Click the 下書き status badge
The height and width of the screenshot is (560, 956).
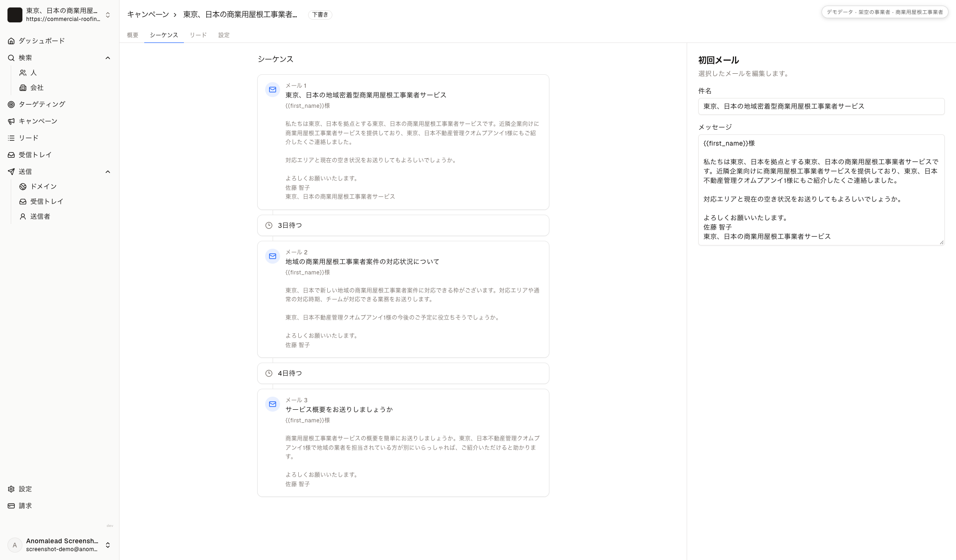tap(320, 14)
